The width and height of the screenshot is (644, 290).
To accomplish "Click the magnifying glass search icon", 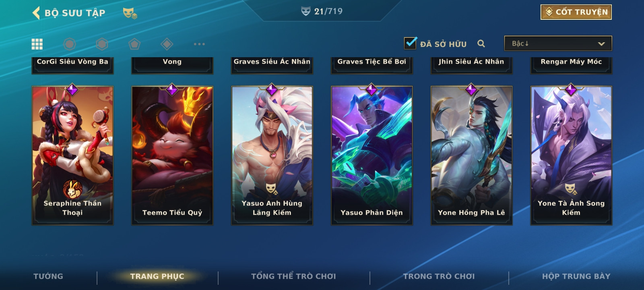I will click(x=481, y=43).
